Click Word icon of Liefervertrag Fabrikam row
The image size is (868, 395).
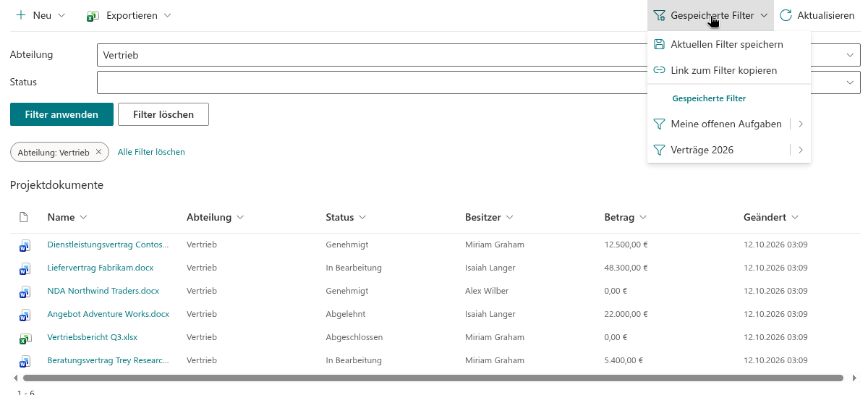[x=24, y=268]
